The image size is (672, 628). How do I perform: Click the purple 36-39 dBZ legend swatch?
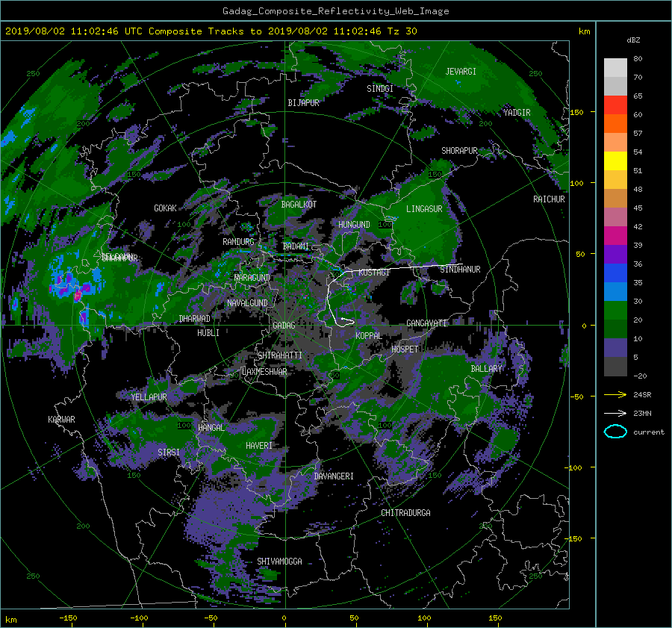click(x=615, y=255)
